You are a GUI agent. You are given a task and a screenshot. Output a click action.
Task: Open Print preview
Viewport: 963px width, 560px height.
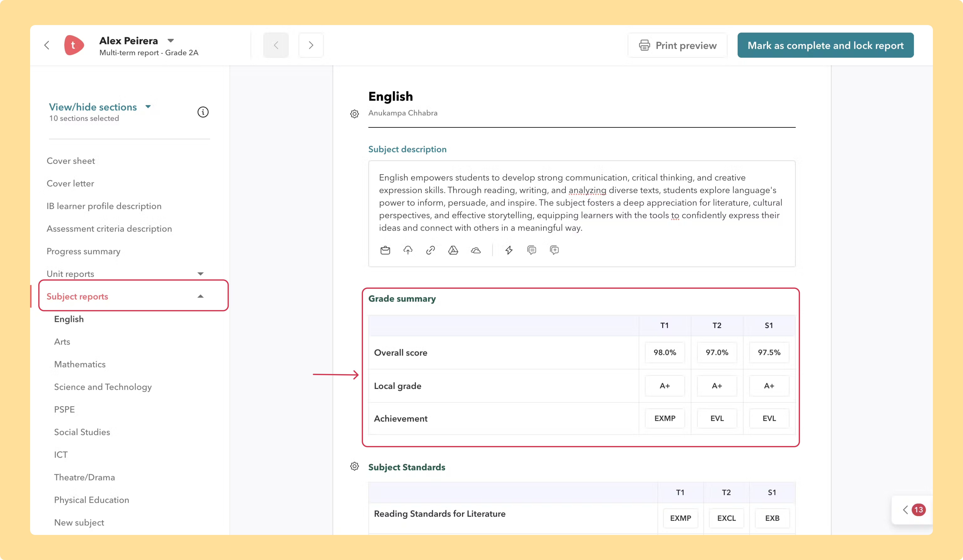(678, 45)
